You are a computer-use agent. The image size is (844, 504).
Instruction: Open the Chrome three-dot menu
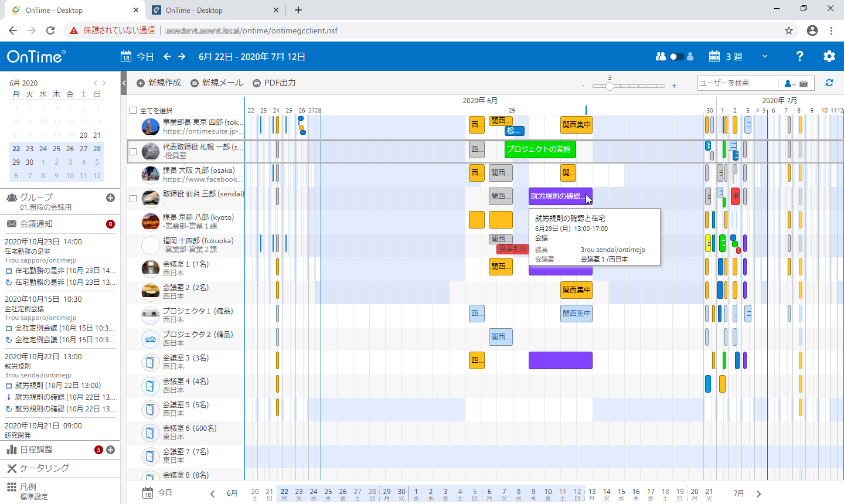831,30
